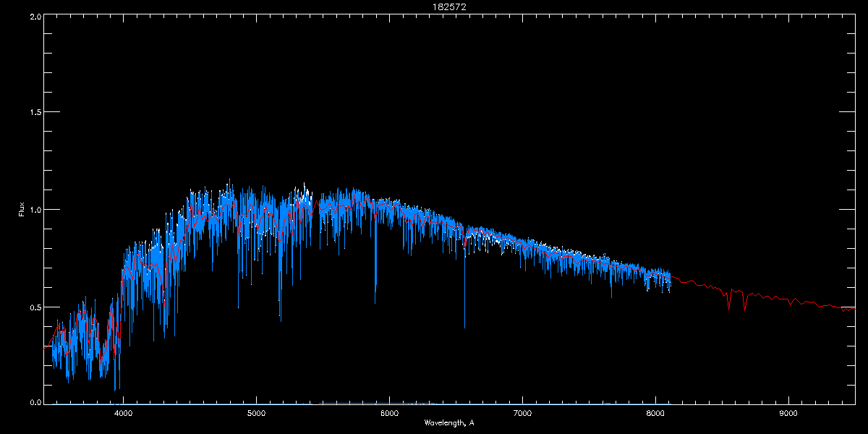Click the second red model dip near 8660
Screen dimensions: 868x434
[x=744, y=309]
